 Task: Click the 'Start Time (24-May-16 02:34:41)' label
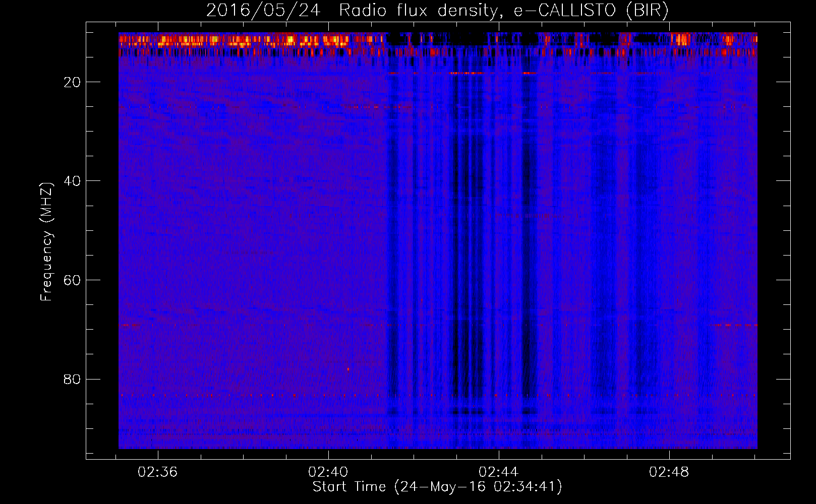[x=437, y=487]
